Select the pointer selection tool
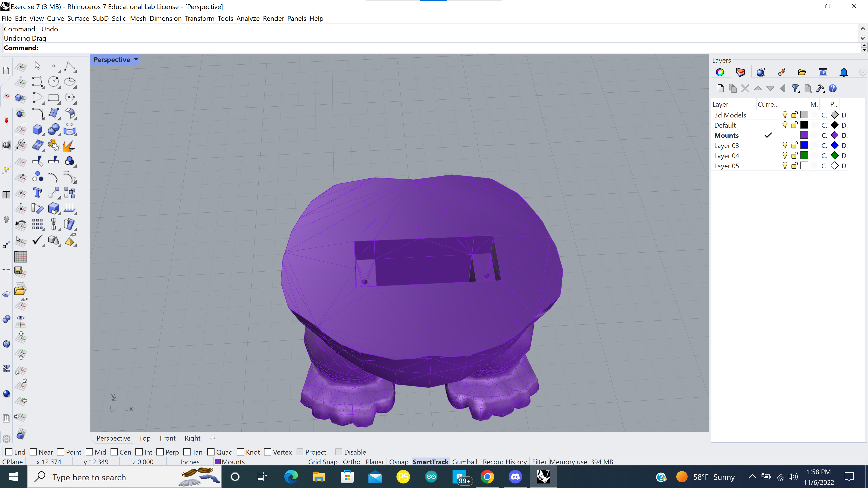 point(37,66)
